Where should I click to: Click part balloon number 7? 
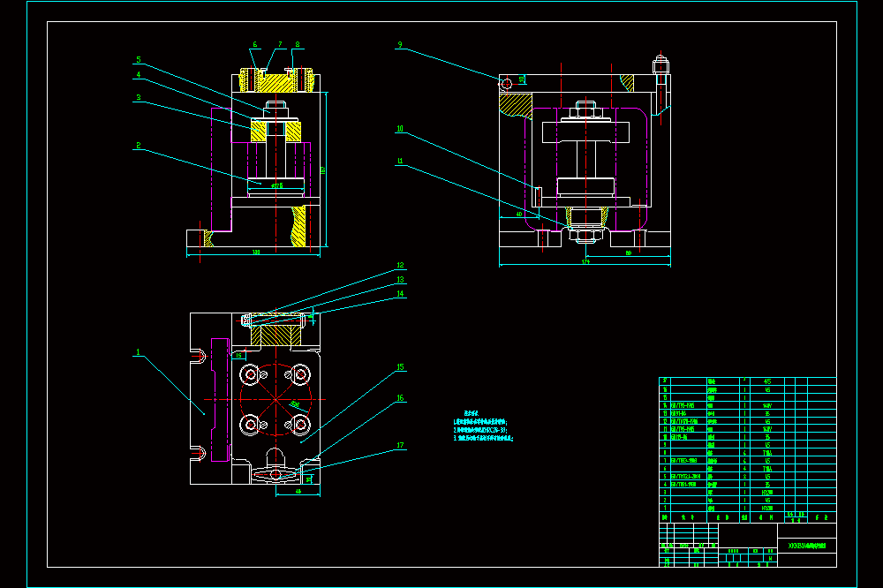280,44
